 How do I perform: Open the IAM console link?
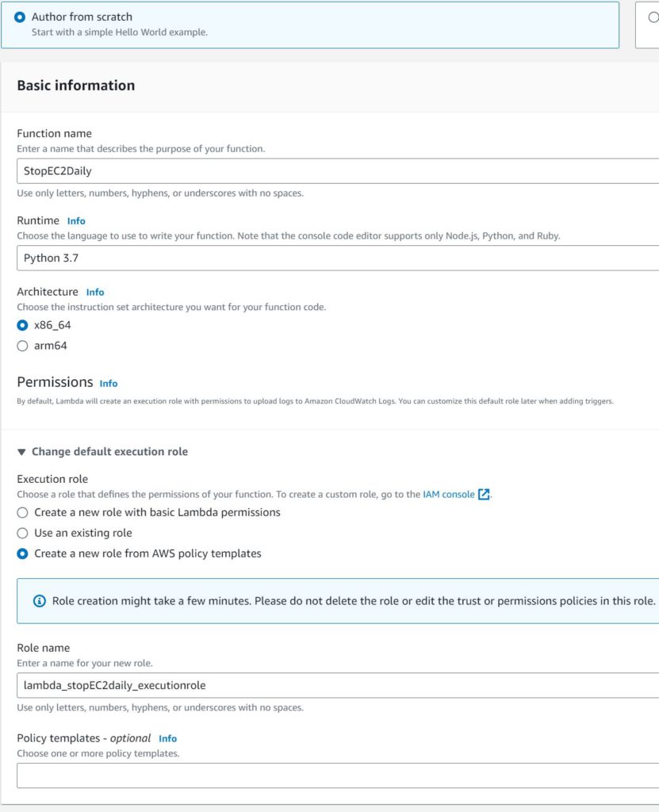point(449,494)
